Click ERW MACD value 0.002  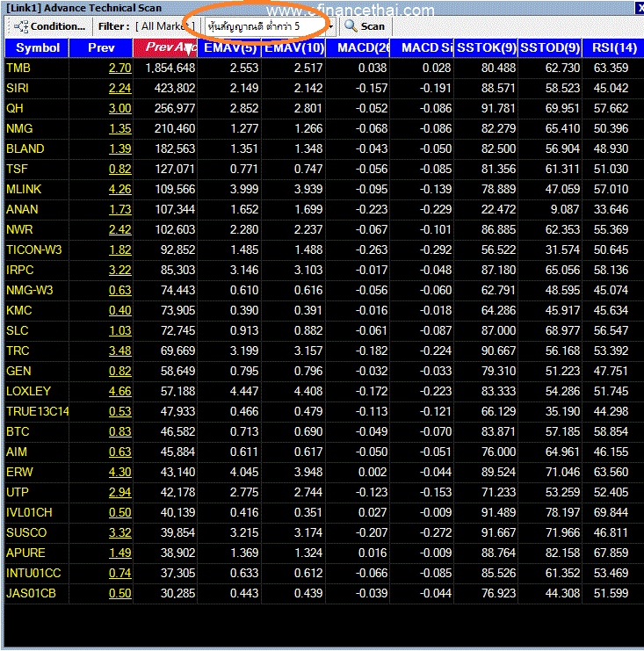pyautogui.click(x=373, y=472)
